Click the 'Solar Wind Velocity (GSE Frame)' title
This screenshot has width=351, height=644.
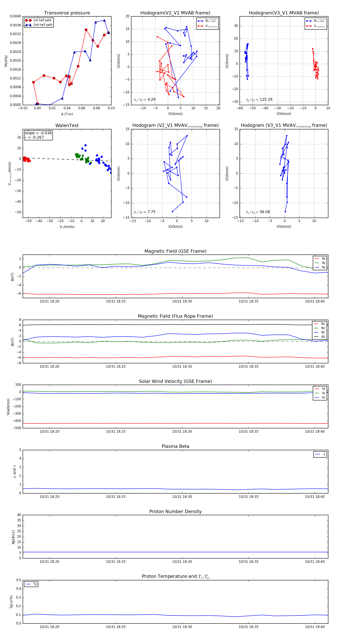[x=175, y=381]
